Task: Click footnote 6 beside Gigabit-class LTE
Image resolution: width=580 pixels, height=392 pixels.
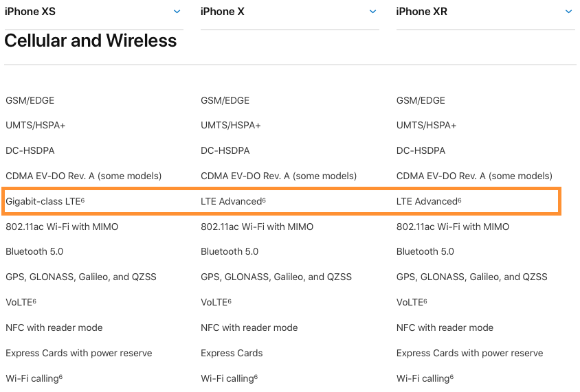Action: click(x=82, y=200)
